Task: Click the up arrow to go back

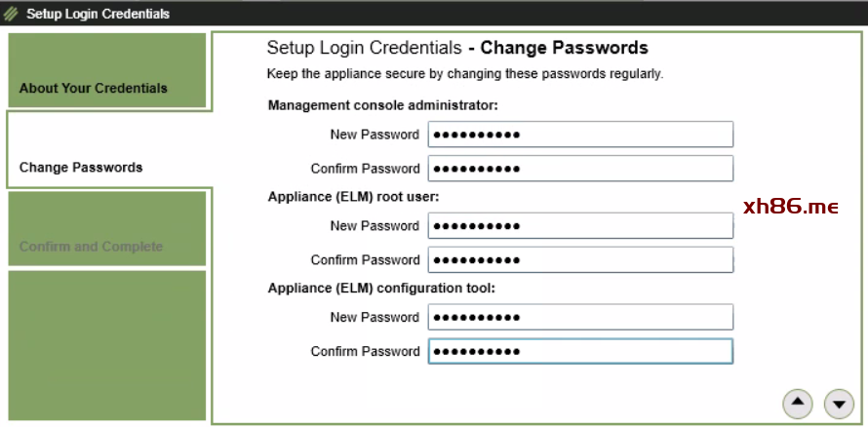Action: [798, 402]
